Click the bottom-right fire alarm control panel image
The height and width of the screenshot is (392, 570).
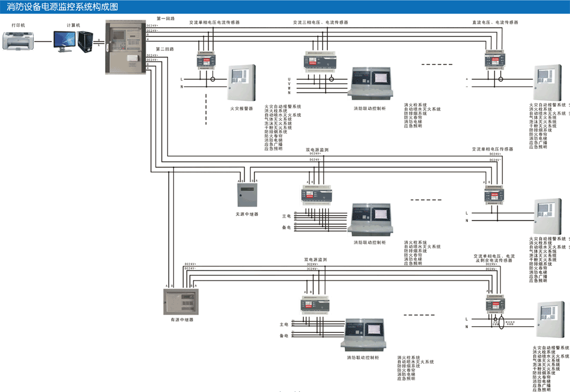tap(550, 322)
